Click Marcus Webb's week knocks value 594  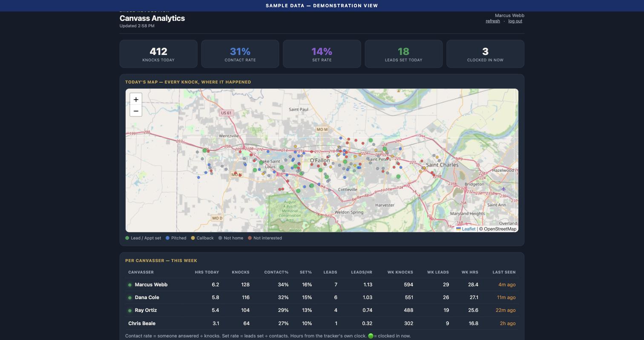click(408, 285)
